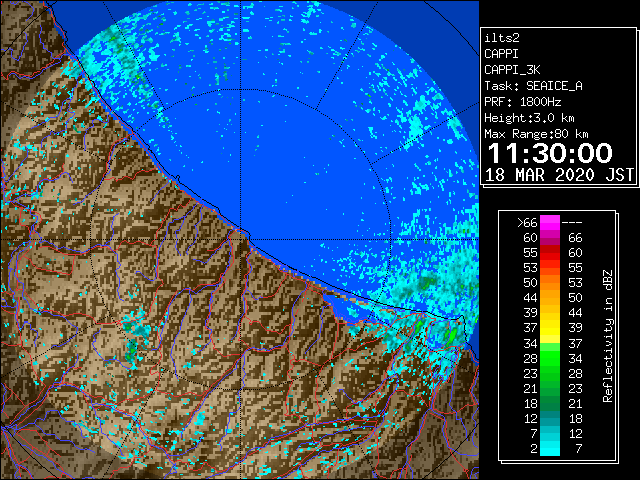Select the PRF: 1800Hz text
The width and height of the screenshot is (640, 480).
[x=522, y=102]
